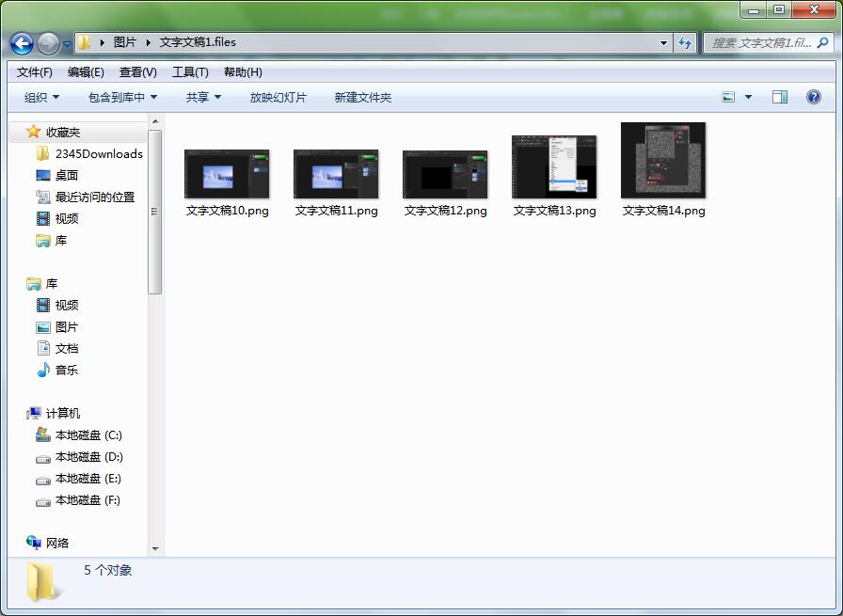Click the folder icon in address bar

click(84, 42)
